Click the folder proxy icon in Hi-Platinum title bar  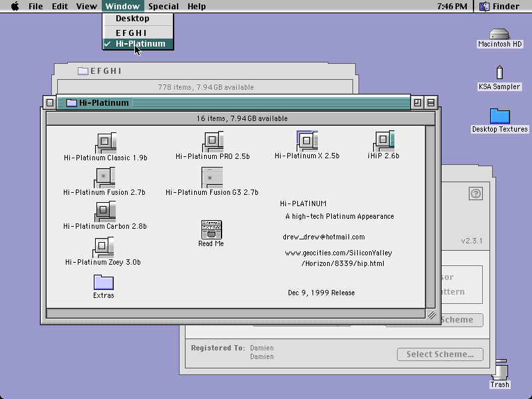point(72,103)
